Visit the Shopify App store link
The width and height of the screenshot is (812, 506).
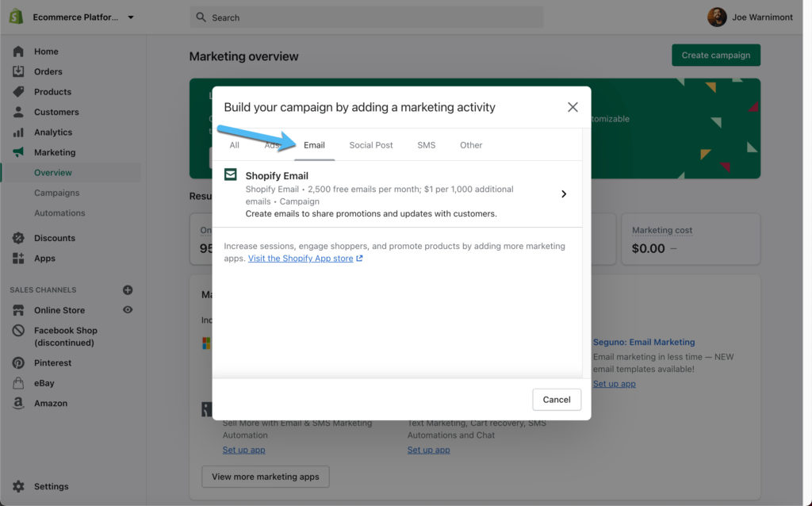301,258
